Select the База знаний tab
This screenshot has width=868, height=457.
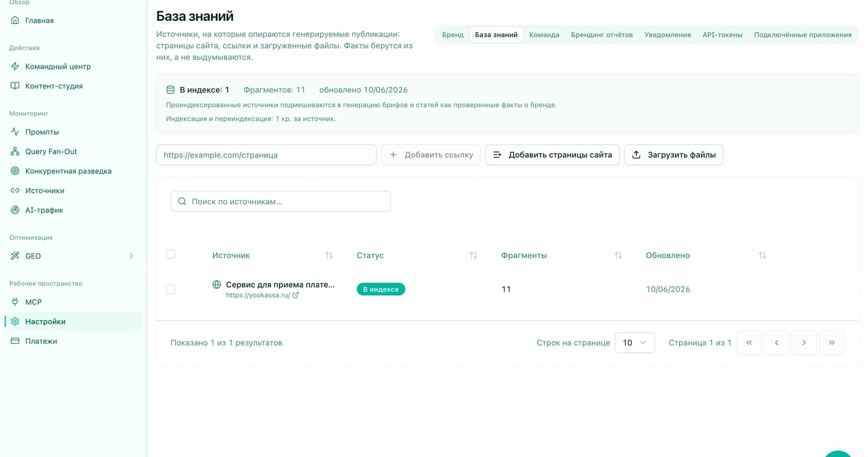tap(496, 35)
